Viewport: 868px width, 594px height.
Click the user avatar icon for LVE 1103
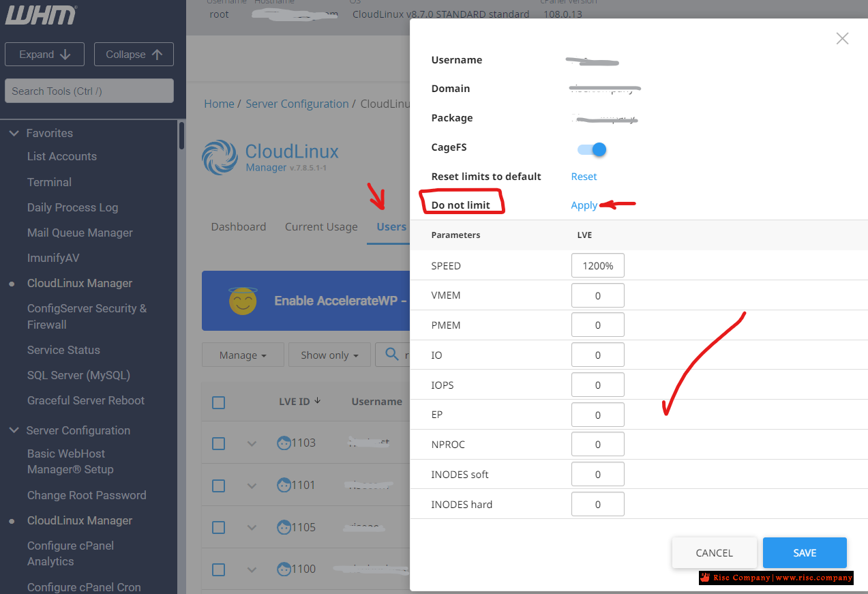click(x=284, y=443)
